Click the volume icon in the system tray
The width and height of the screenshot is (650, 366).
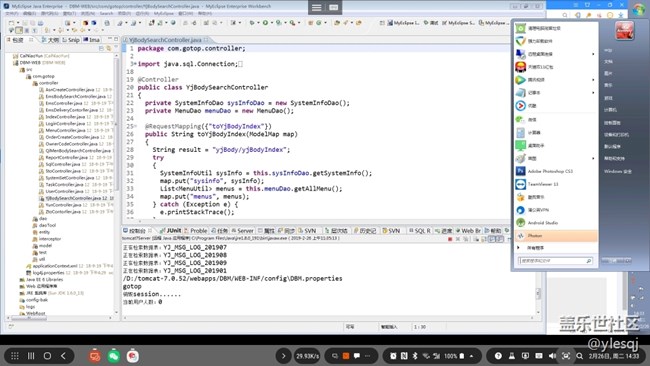(x=552, y=356)
